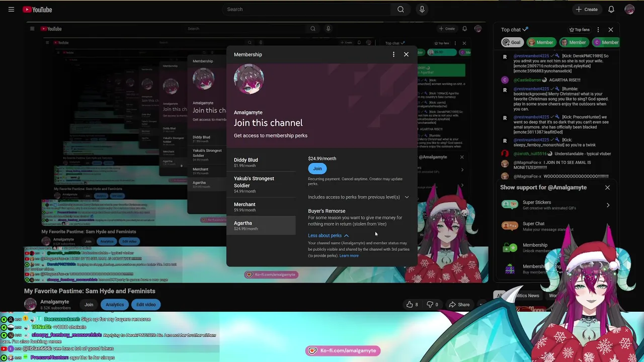Click @CastleBarron username in chat
The image size is (644, 362).
pyautogui.click(x=527, y=80)
